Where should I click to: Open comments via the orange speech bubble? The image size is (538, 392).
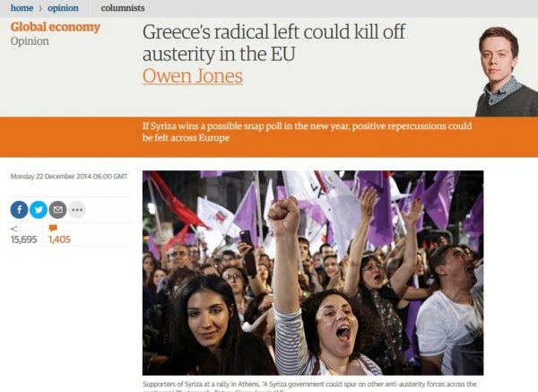pos(53,228)
